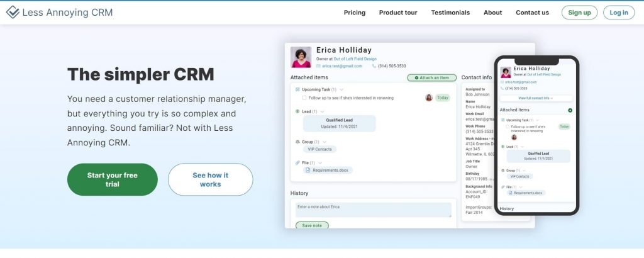644x258 pixels.
Task: Check the follow up task checkbox in phone preview
Action: coord(508,126)
